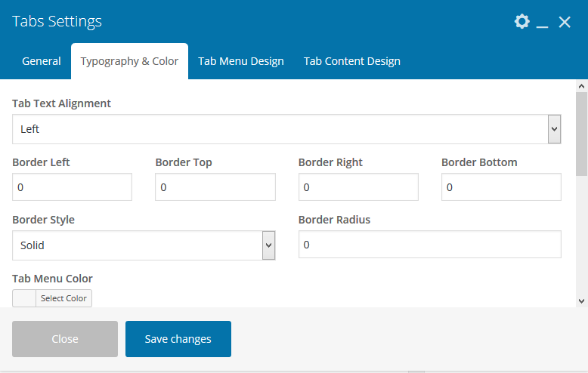Click the Tab Menu Color swatch
Screen dimensions: 588x373
point(24,298)
